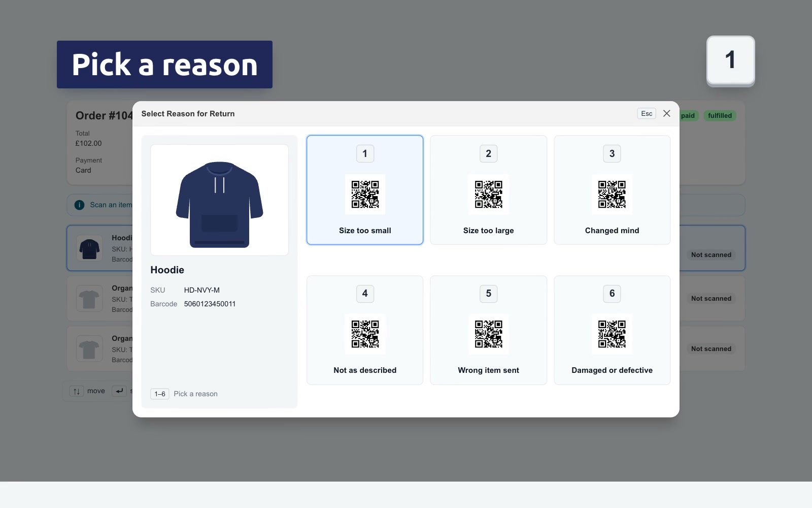Click the up/down arrows move key hint
The image size is (812, 508).
tap(77, 391)
